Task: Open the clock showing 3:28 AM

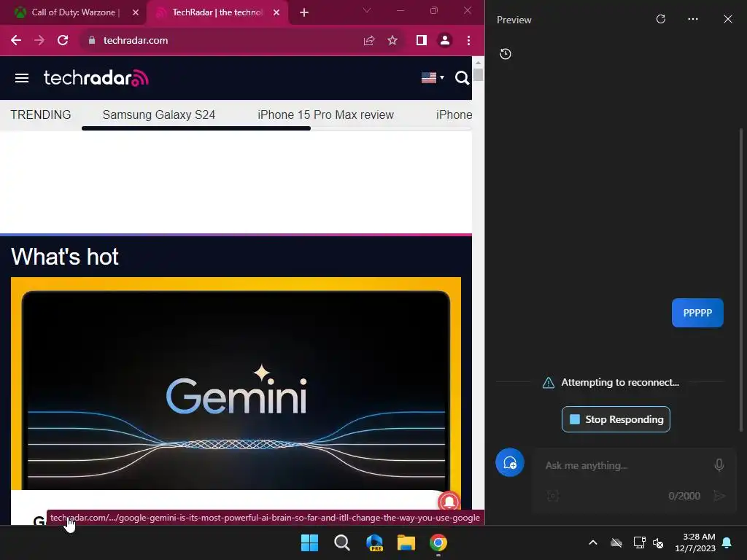Action: pos(695,542)
